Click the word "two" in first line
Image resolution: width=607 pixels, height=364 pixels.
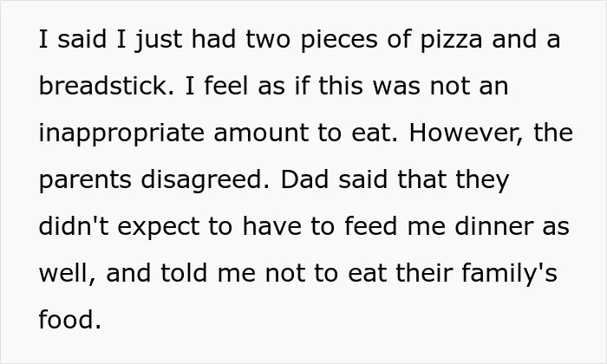tap(268, 41)
